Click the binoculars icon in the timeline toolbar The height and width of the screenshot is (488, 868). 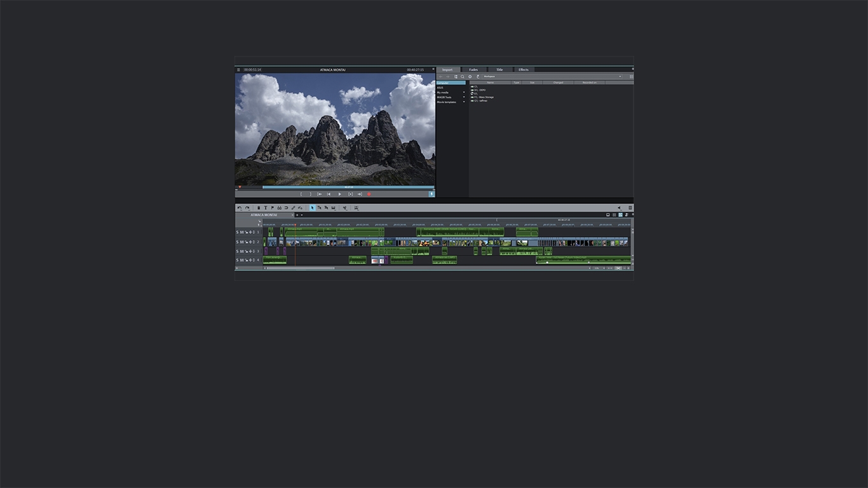279,208
